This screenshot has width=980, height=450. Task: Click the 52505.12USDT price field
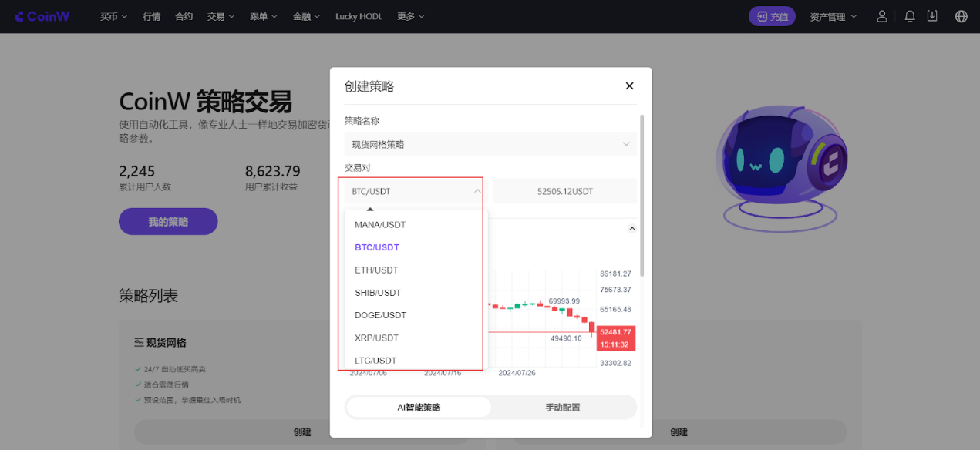564,191
